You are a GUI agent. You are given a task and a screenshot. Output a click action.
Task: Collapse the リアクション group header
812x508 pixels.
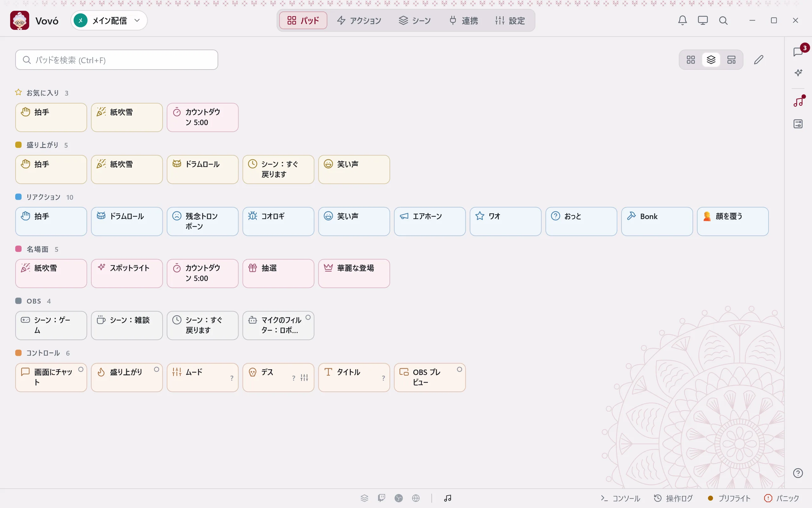44,197
